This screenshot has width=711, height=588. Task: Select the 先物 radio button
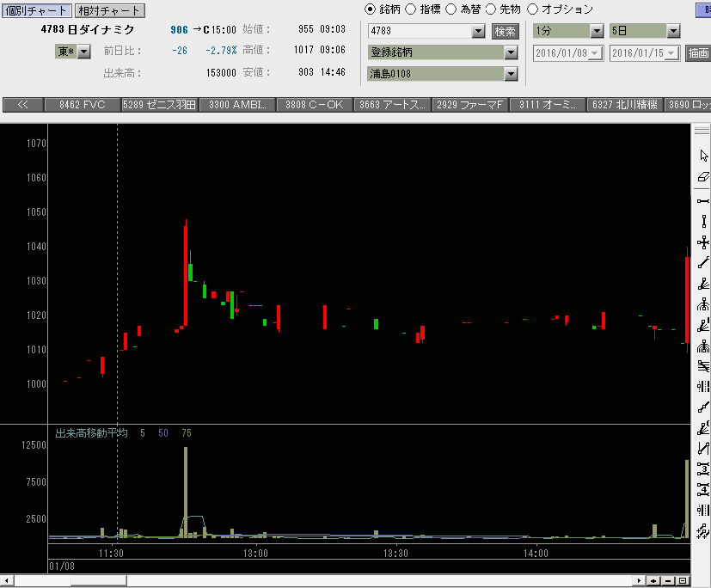point(491,9)
